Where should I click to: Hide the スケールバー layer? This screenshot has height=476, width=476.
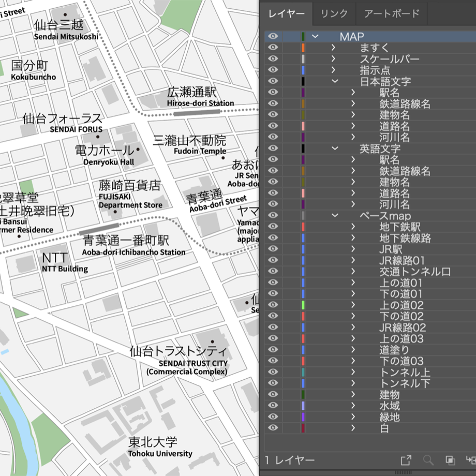273,58
